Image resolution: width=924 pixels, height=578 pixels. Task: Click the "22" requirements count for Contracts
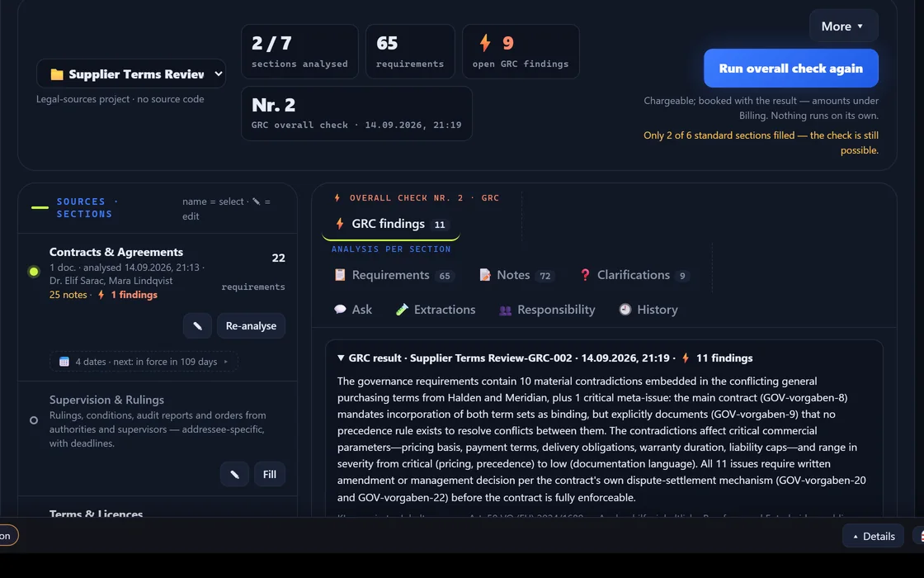point(278,258)
